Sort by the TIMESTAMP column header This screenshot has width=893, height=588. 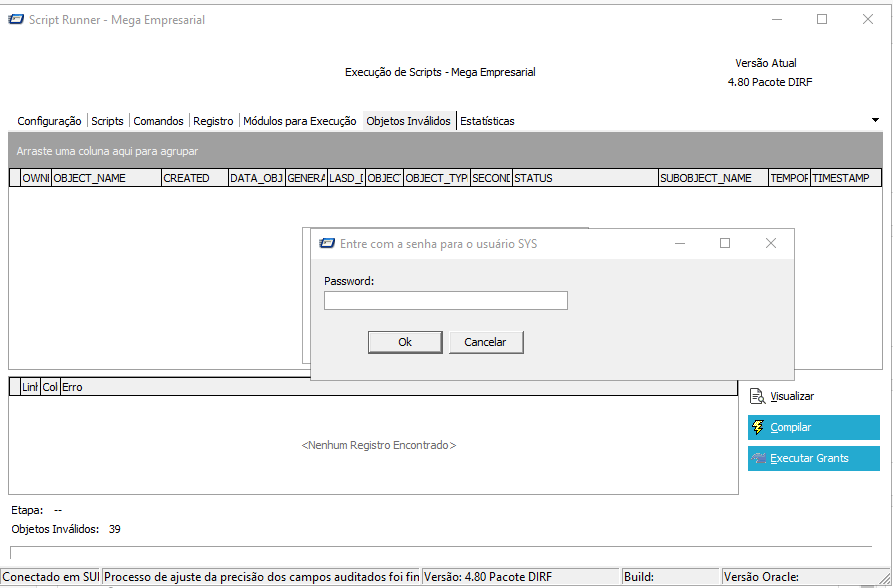point(846,178)
